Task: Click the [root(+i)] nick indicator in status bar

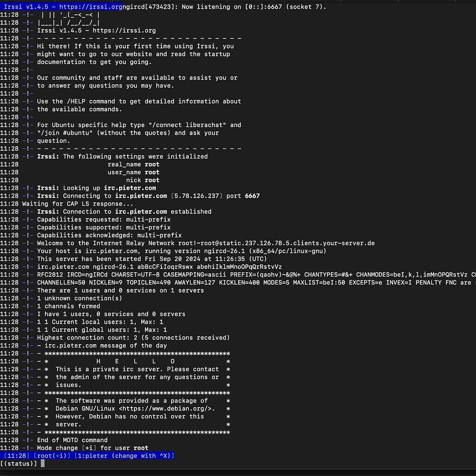Action: click(52, 456)
